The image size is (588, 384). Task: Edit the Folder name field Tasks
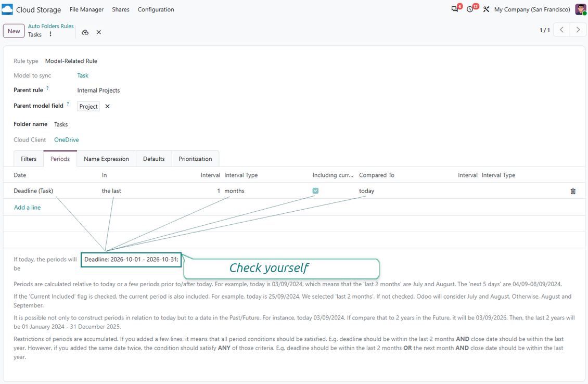[61, 124]
